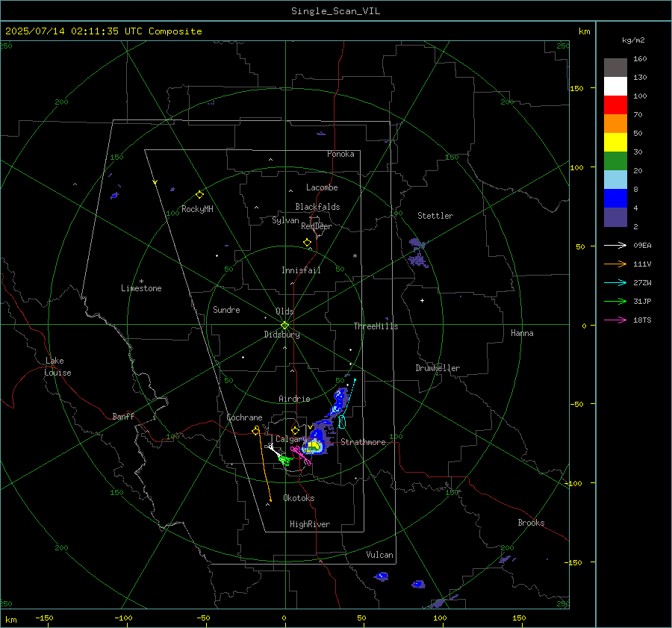The width and height of the screenshot is (672, 628).
Task: Click the orange diamond marker below Cochrane
Action: pyautogui.click(x=256, y=430)
